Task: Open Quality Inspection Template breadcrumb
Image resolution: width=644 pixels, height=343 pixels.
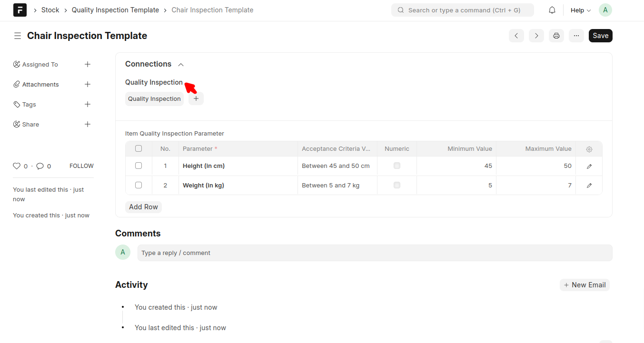Action: click(x=115, y=10)
